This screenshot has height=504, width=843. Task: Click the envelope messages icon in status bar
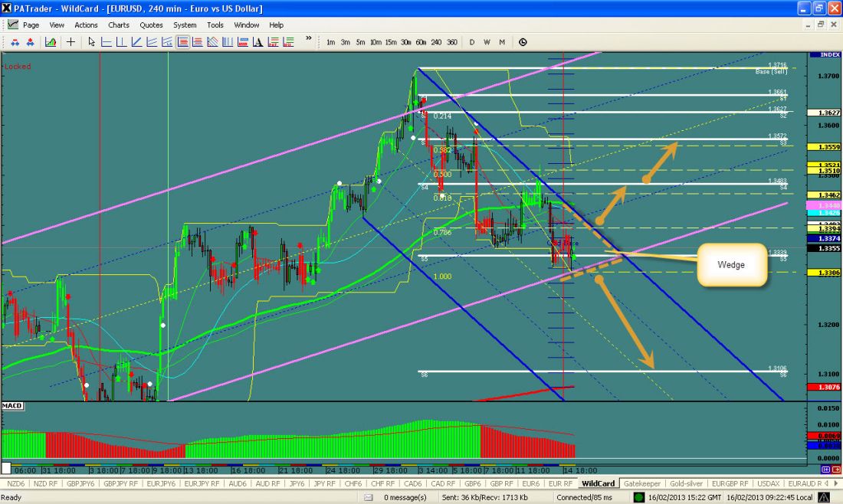pos(369,497)
